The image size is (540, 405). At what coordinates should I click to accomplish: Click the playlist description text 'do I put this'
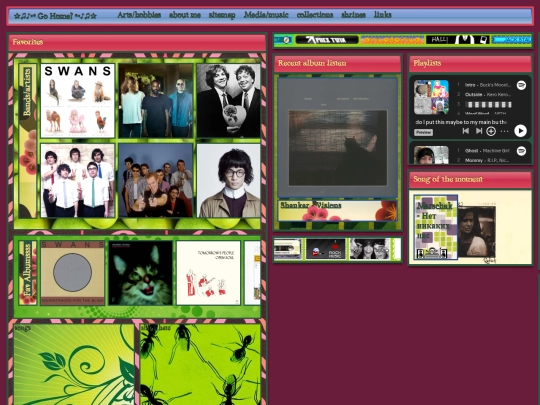click(x=461, y=122)
